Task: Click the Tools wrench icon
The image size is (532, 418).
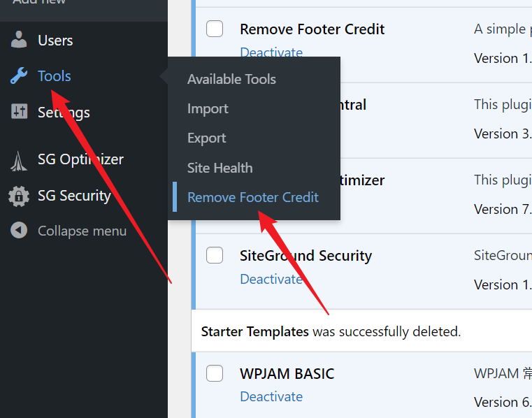Action: pos(19,76)
